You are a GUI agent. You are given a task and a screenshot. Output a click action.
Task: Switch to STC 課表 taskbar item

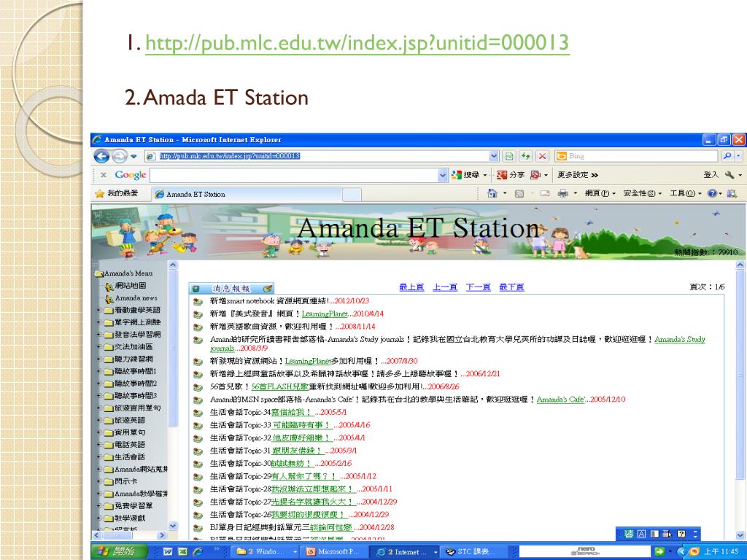[x=473, y=551]
